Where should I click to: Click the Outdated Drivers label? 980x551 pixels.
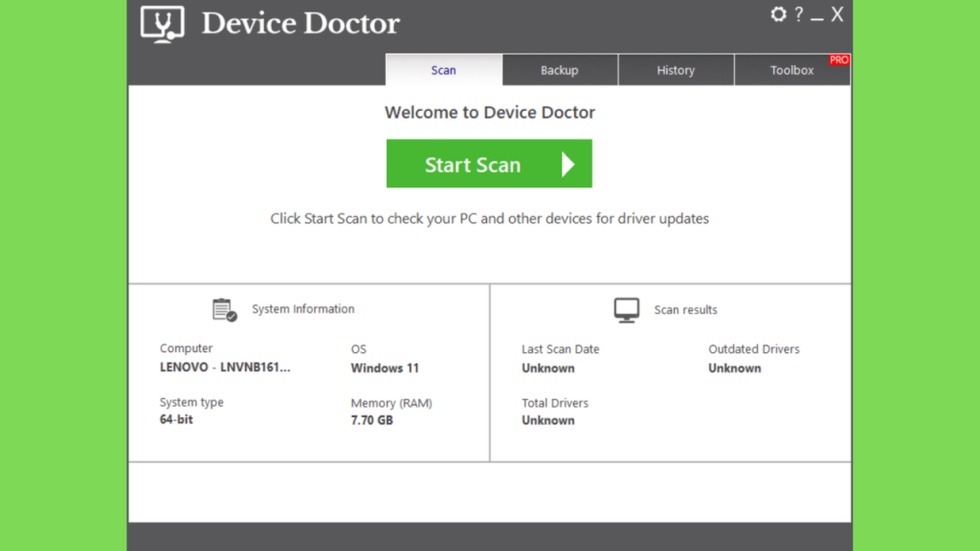754,349
